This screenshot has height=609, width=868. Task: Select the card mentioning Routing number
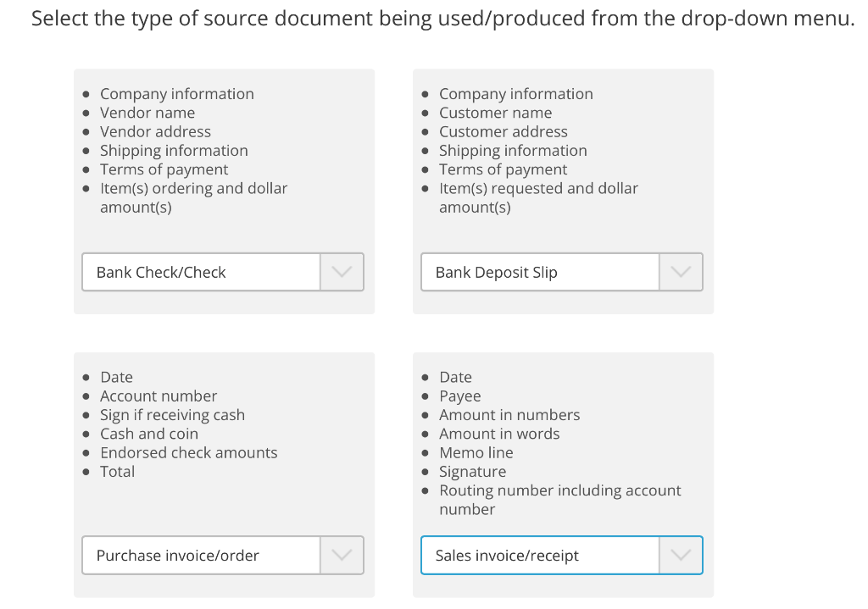tap(562, 474)
